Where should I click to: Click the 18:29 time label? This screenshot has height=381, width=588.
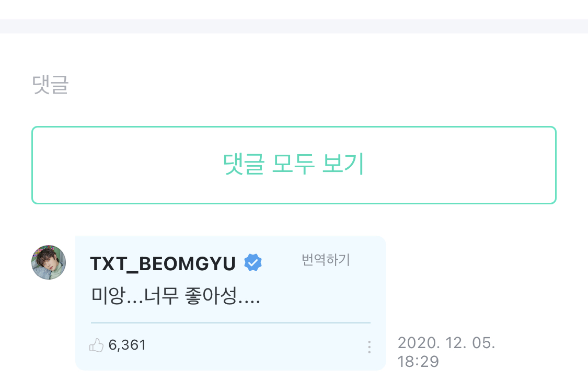[418, 362]
